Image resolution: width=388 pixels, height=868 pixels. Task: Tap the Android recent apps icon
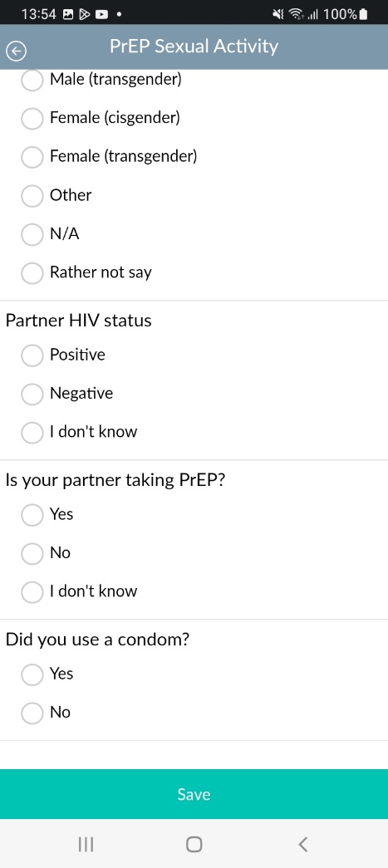[x=86, y=844]
